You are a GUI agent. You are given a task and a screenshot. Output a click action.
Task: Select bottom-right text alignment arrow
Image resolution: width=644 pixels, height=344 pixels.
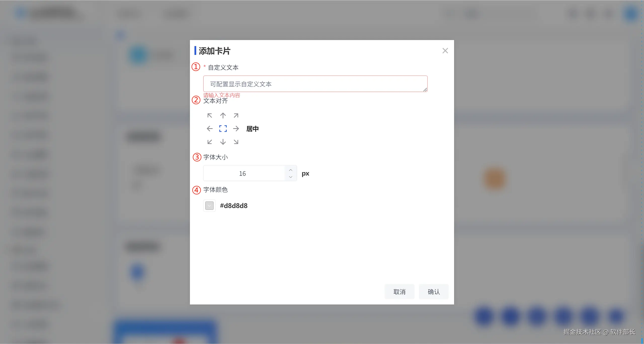[236, 142]
